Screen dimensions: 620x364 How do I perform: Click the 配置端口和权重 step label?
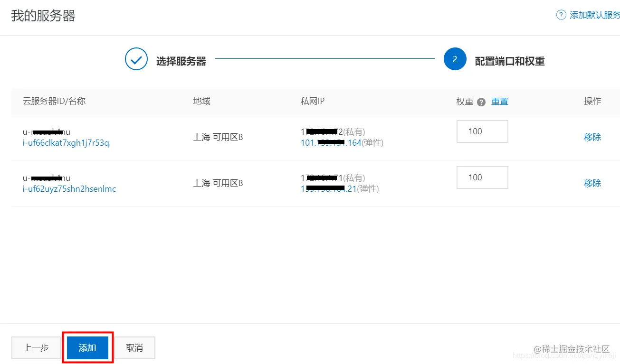(509, 60)
